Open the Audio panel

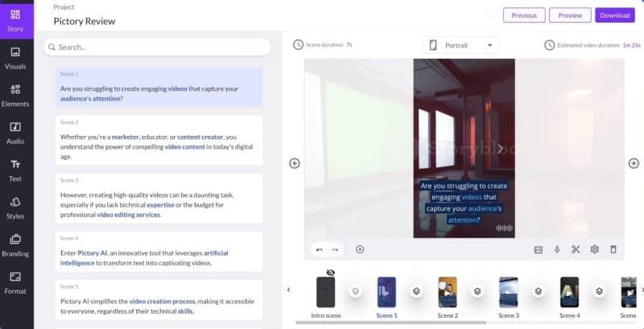pos(15,134)
